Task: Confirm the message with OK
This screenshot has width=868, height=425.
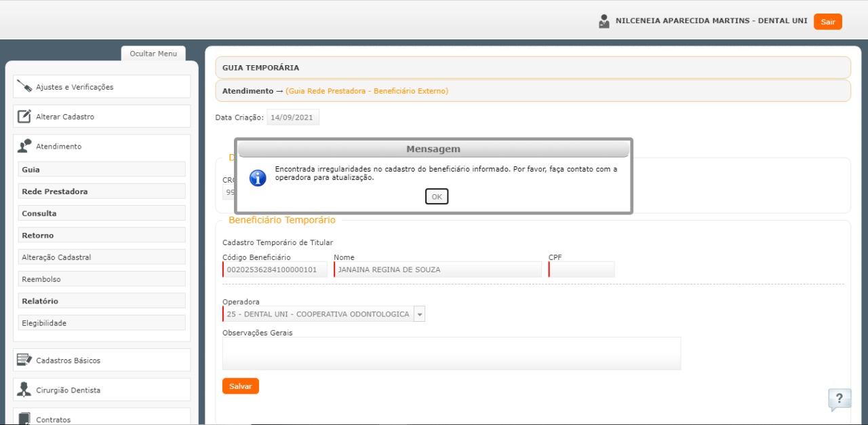Action: click(x=437, y=196)
